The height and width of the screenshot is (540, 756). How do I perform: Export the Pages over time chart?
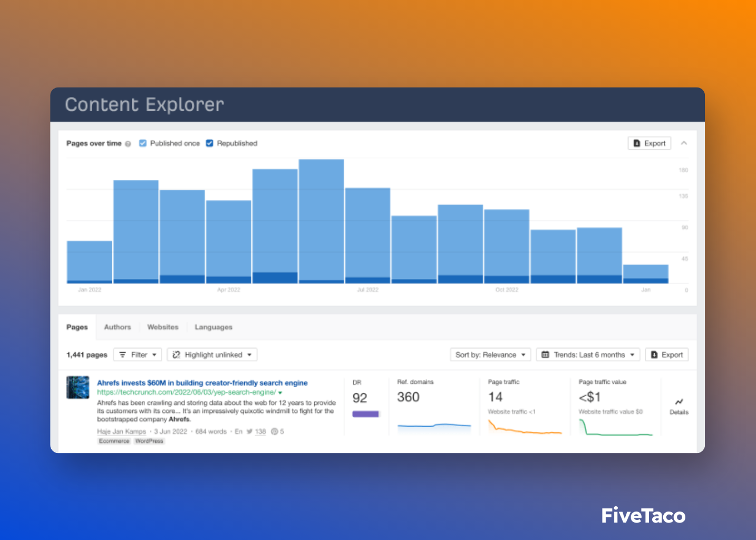649,143
